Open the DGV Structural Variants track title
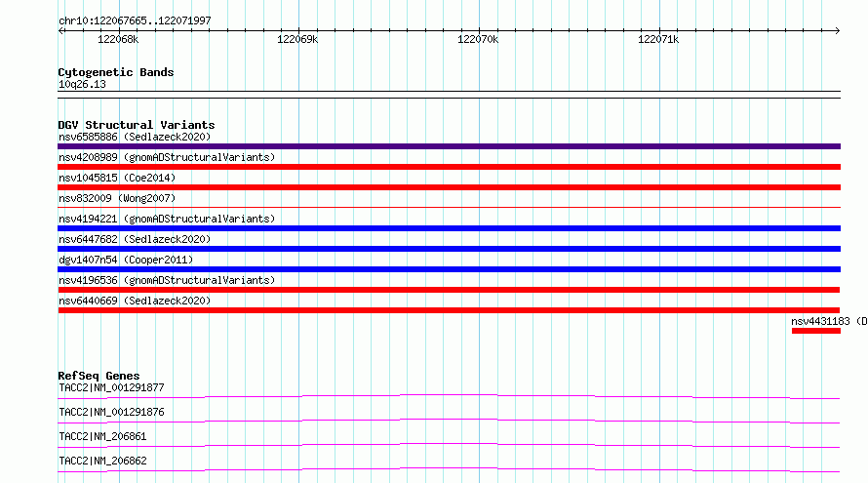Screen dimensions: 868x483 [137, 125]
